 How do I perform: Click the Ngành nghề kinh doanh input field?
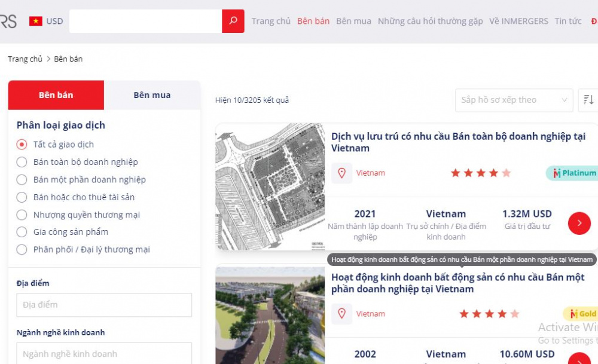coord(104,353)
